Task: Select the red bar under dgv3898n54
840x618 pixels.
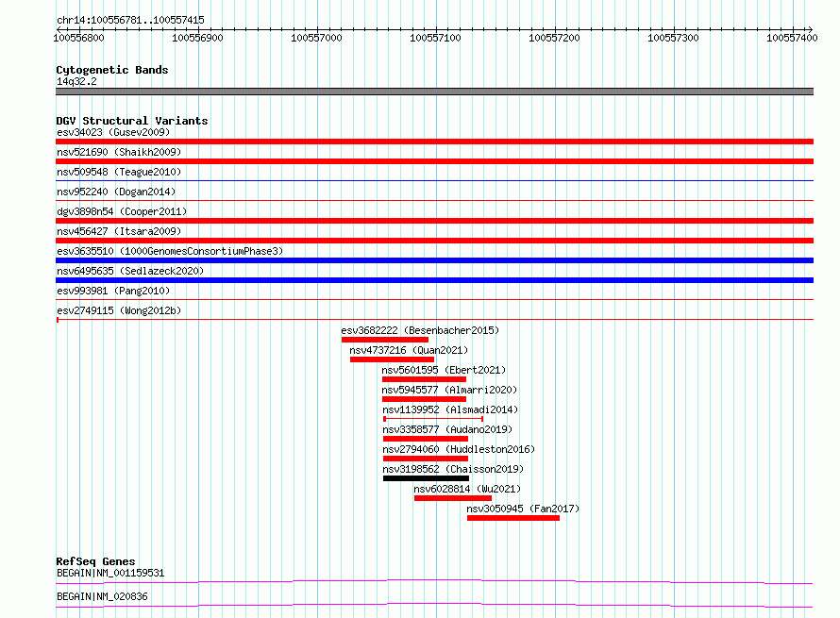Action: pos(434,221)
